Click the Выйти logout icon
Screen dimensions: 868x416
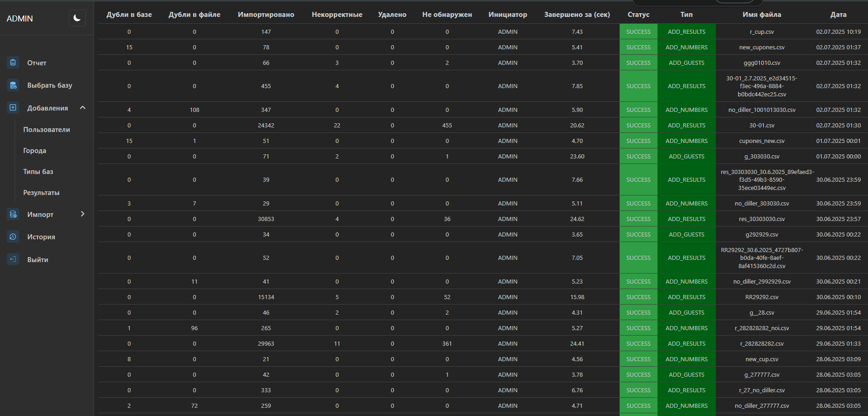[x=13, y=259]
